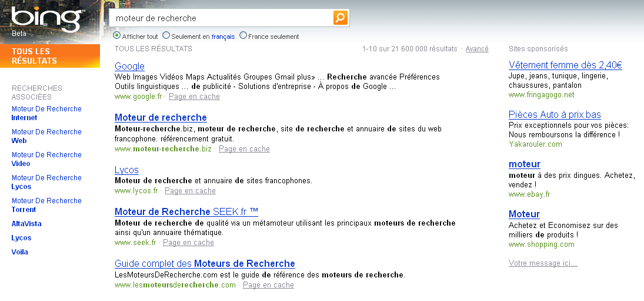Screen dimensions: 644x301
Task: Open the sponsored ad 'Vêtement femme dès 2,40€'
Action: [x=565, y=65]
